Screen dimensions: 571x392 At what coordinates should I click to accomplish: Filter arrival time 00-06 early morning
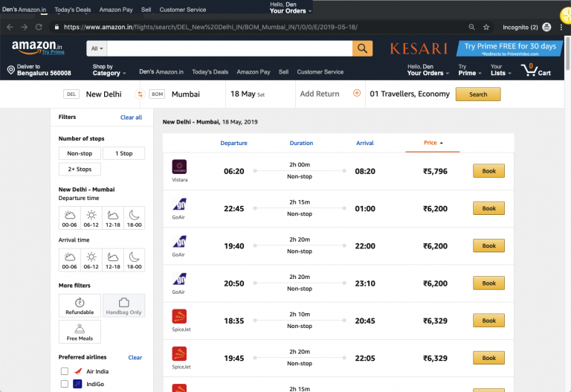[70, 260]
